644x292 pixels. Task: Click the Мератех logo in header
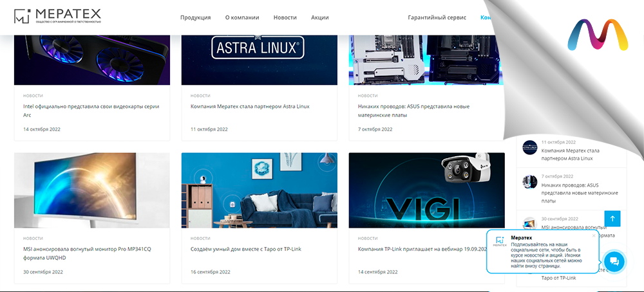[57, 17]
